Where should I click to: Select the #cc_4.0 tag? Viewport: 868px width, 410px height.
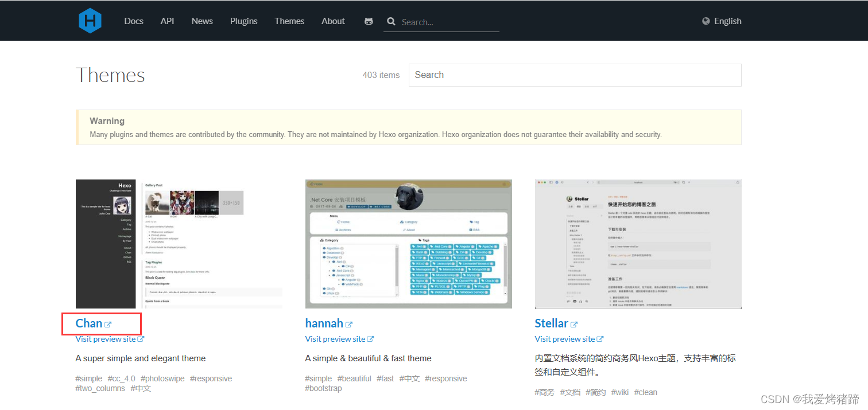(x=121, y=378)
